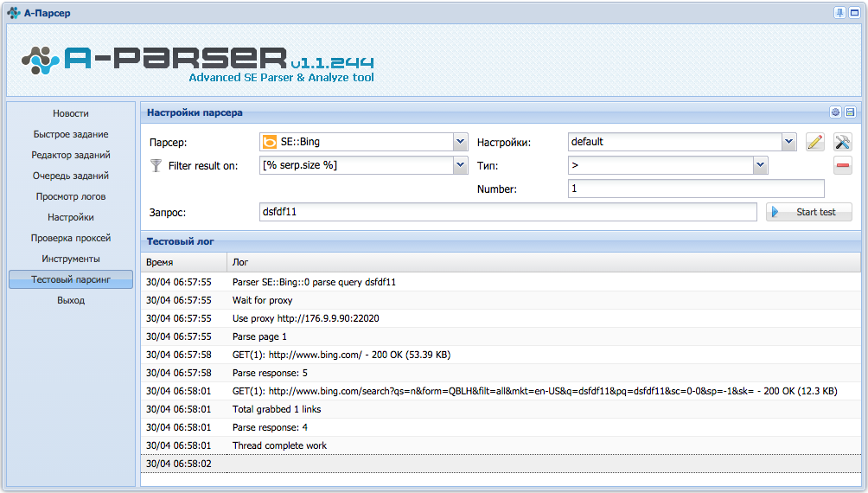Image resolution: width=868 pixels, height=493 pixels.
Task: Open Очередь заданий
Action: [71, 176]
